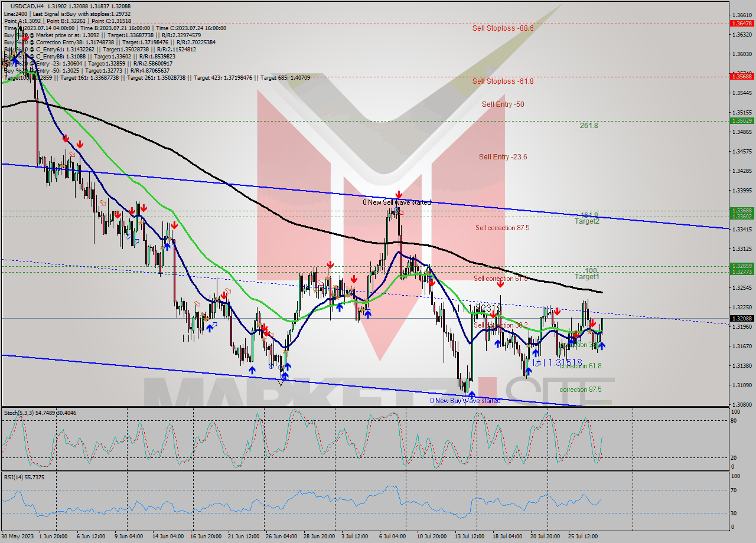Screen dimensions: 756x543
Task: Click the red sell arrow above the 6 Jul peak
Action: 399,194
